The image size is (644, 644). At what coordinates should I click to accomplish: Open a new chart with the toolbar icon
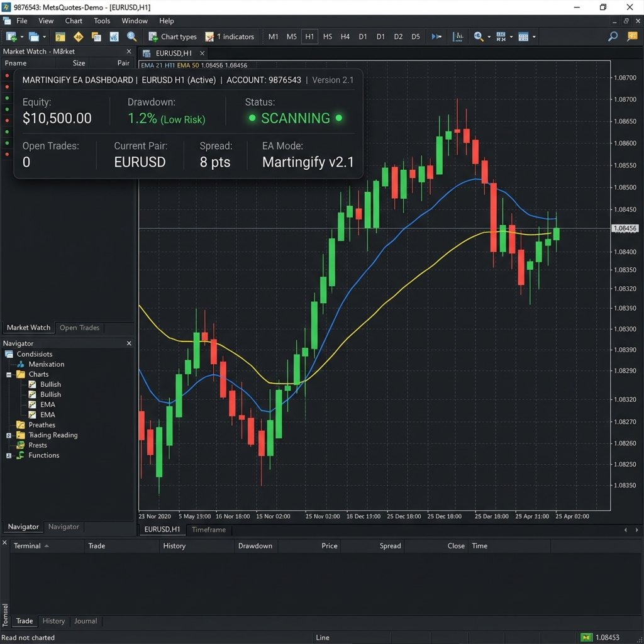click(11, 36)
